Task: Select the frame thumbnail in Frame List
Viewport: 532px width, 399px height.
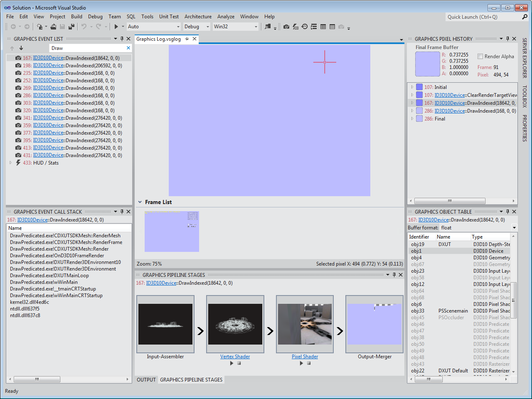Action: point(172,231)
